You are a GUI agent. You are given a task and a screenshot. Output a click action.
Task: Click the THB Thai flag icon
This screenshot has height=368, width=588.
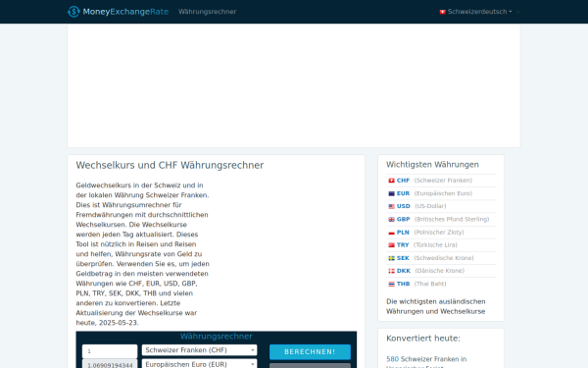pos(391,285)
